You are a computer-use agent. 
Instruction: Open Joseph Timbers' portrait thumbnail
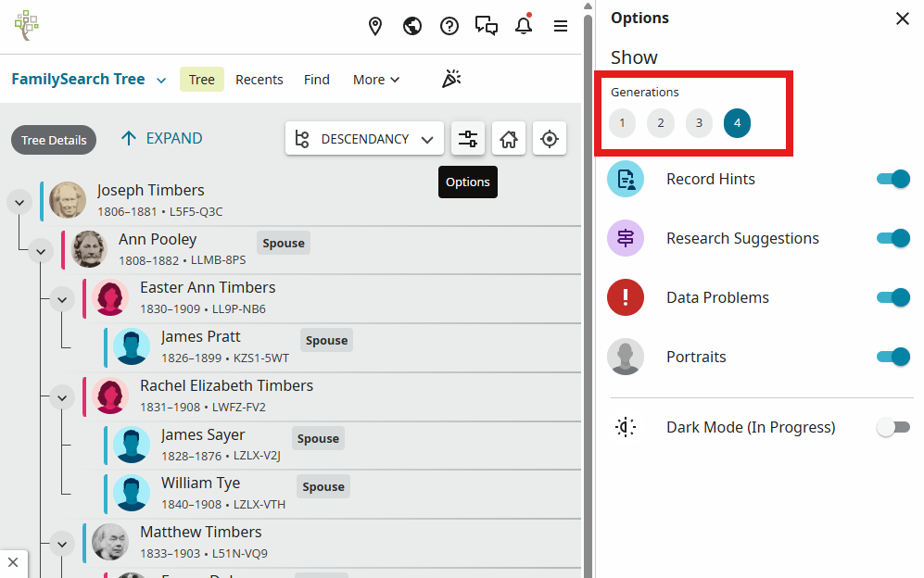tap(67, 200)
